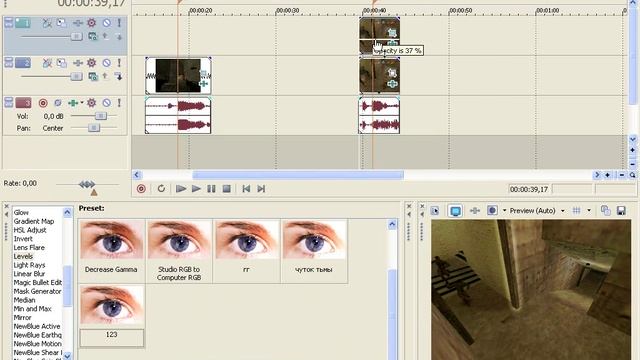The height and width of the screenshot is (360, 640).
Task: Adjust Vol slider on track 3
Action: click(x=101, y=116)
